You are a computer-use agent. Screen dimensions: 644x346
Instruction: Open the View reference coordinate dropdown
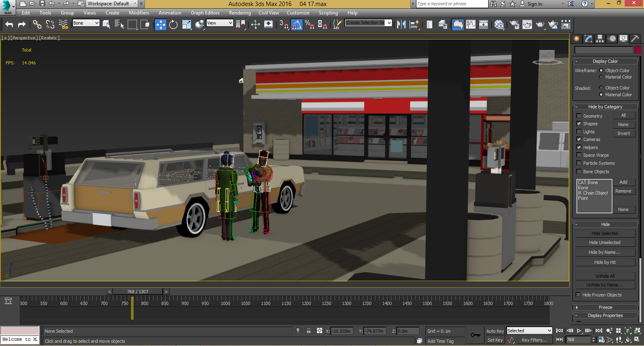(x=219, y=23)
